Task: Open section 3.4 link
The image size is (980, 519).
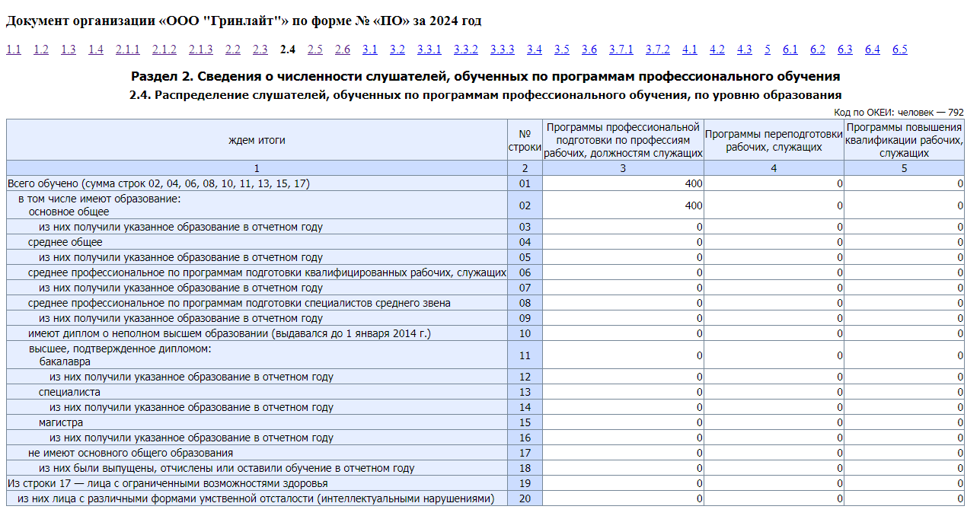Action: point(535,49)
